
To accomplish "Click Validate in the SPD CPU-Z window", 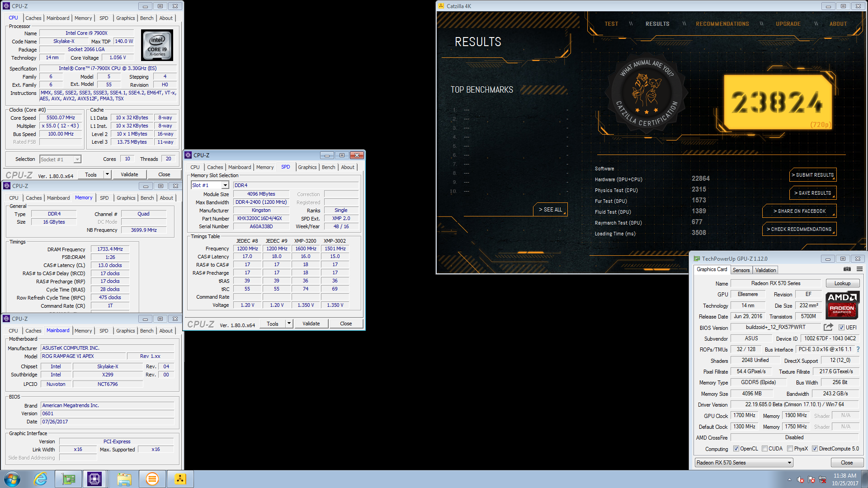I will (x=311, y=324).
